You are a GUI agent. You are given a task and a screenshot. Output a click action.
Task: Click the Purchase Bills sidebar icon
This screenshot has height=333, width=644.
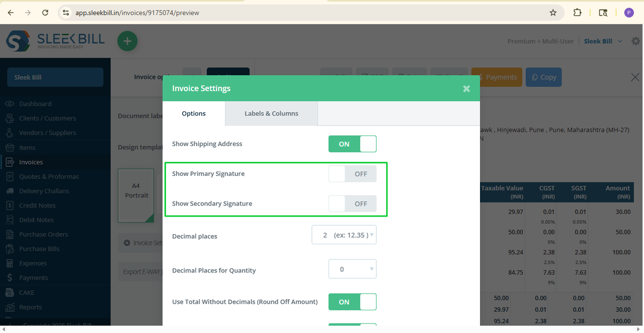point(10,249)
